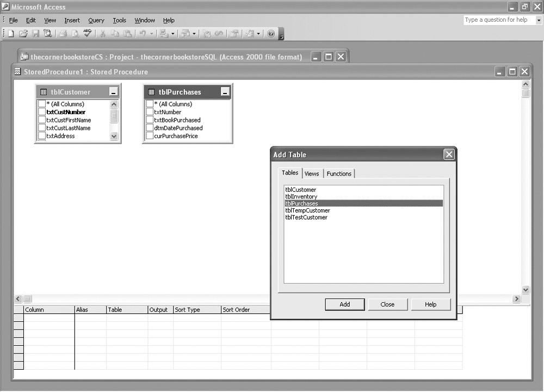This screenshot has width=544, height=392.
Task: Click the Print toolbar icon
Action: coord(63,34)
